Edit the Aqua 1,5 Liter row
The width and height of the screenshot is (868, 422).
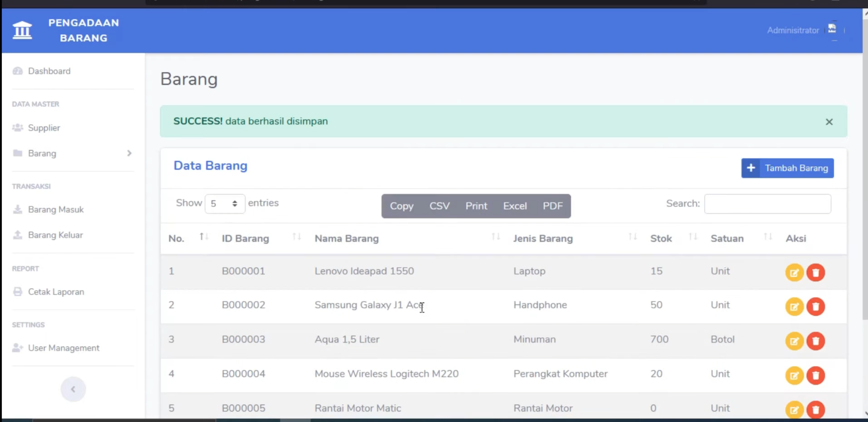point(794,341)
